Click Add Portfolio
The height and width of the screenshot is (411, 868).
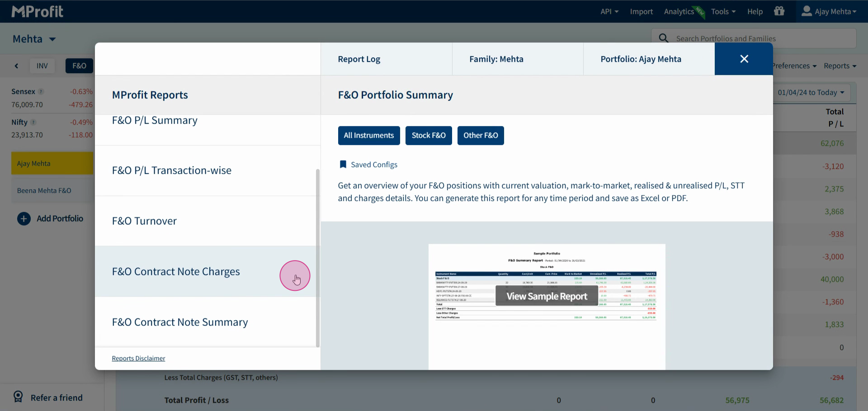coord(60,219)
